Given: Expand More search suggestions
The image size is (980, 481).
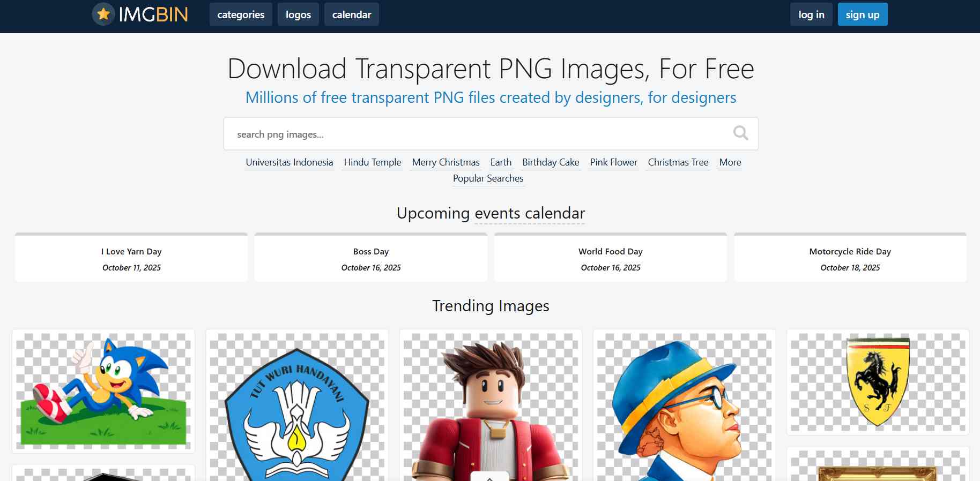Looking at the screenshot, I should (730, 162).
